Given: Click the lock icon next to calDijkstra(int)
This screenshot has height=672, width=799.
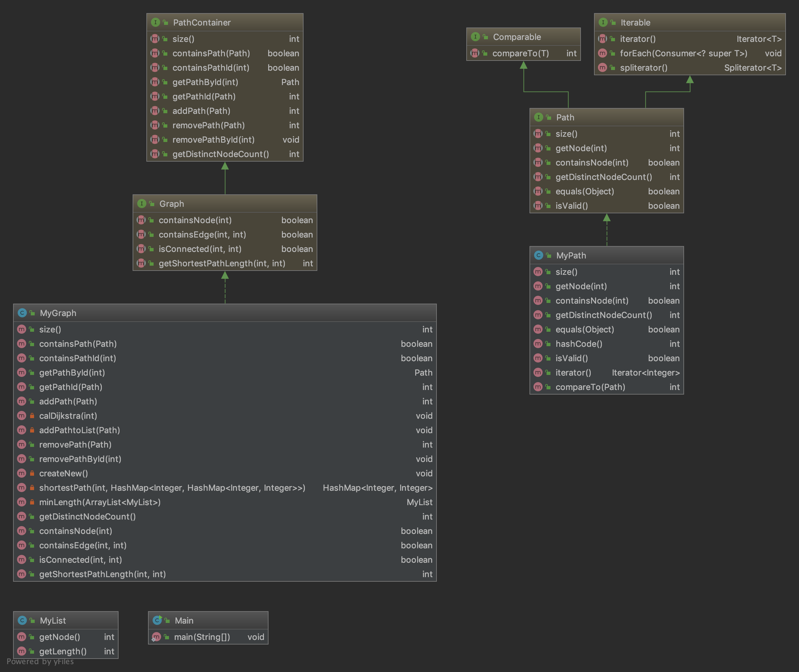Looking at the screenshot, I should pos(32,416).
